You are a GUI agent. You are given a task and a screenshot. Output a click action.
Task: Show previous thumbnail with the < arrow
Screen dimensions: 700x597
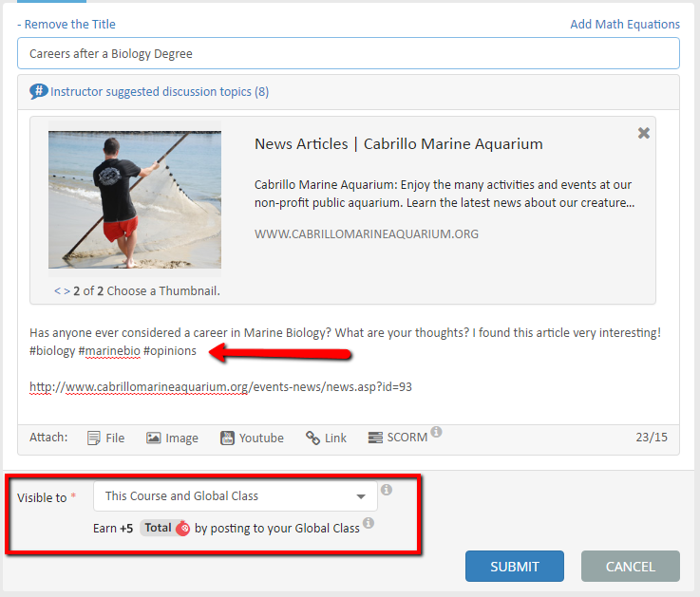click(57, 291)
